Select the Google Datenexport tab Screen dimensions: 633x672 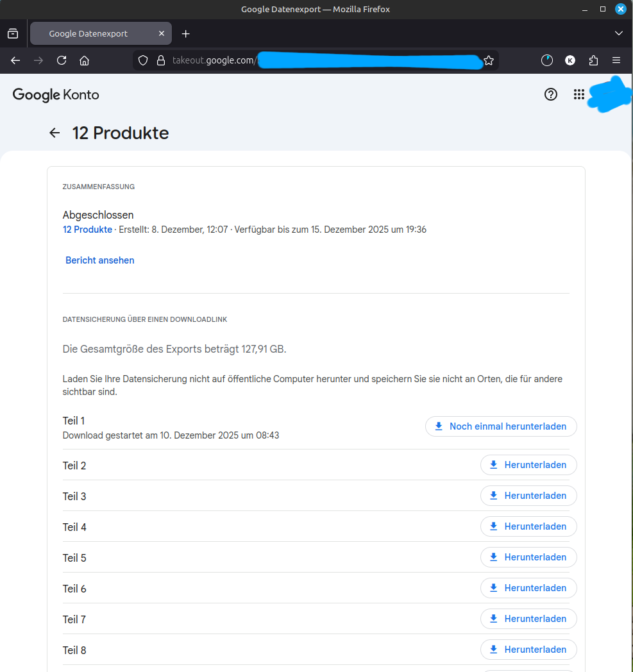tap(89, 33)
